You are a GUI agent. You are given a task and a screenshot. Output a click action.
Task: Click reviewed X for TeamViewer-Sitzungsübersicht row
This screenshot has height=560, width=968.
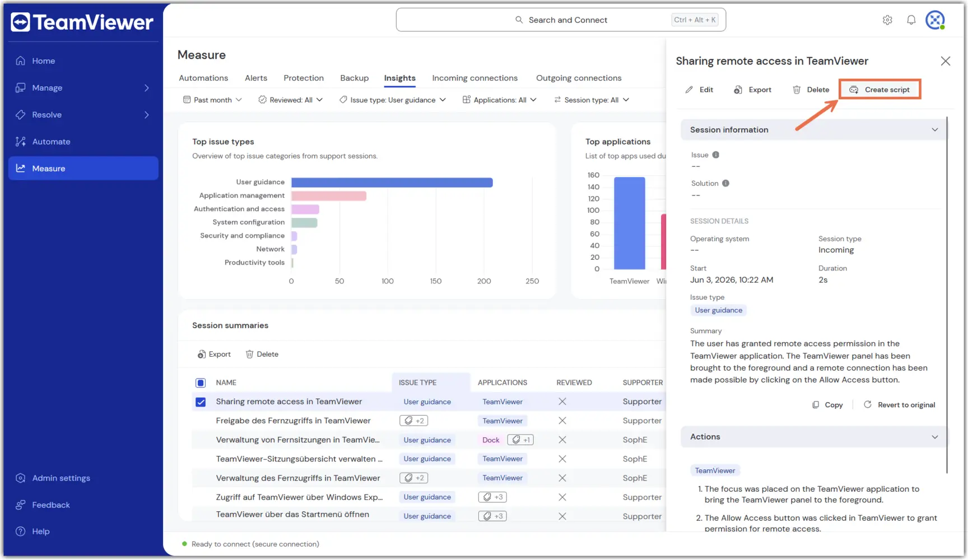tap(562, 459)
